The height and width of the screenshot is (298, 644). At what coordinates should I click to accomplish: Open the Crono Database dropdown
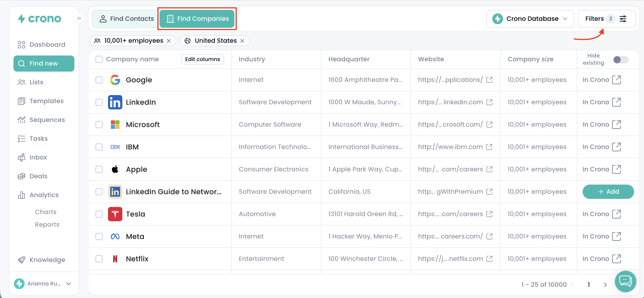pyautogui.click(x=530, y=19)
